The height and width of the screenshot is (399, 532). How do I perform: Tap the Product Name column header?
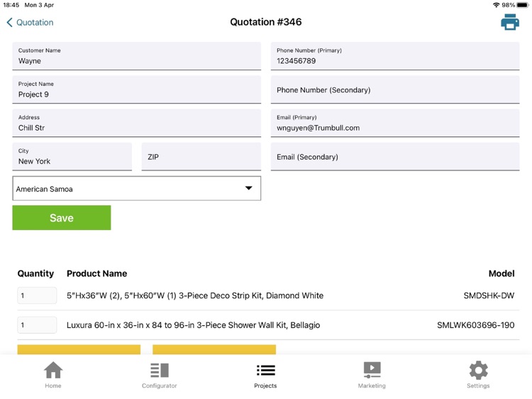pos(96,273)
